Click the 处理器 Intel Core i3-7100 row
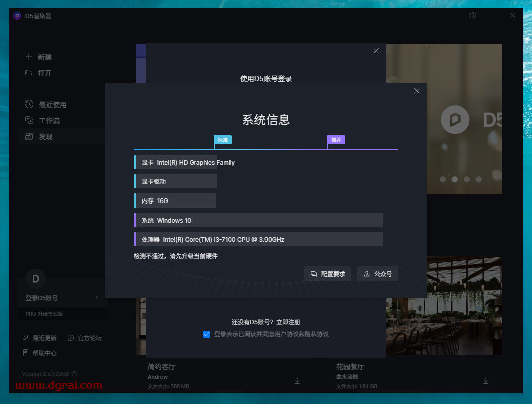The height and width of the screenshot is (404, 532). point(258,239)
